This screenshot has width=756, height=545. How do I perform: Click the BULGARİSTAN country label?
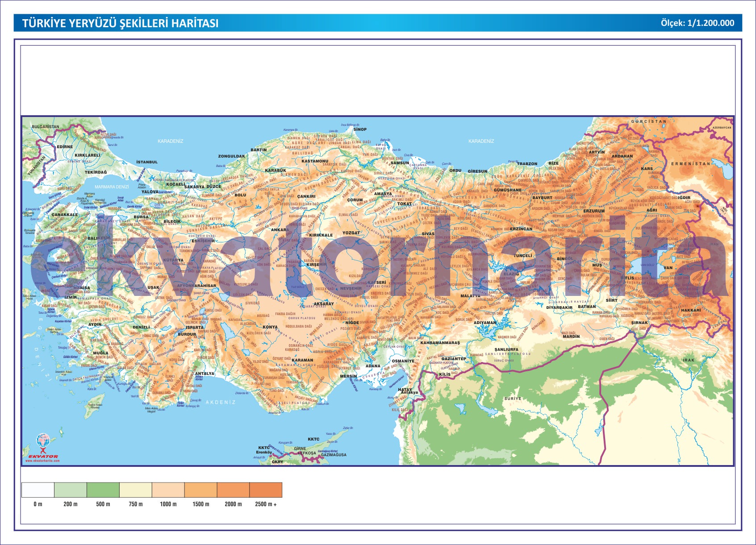45,127
